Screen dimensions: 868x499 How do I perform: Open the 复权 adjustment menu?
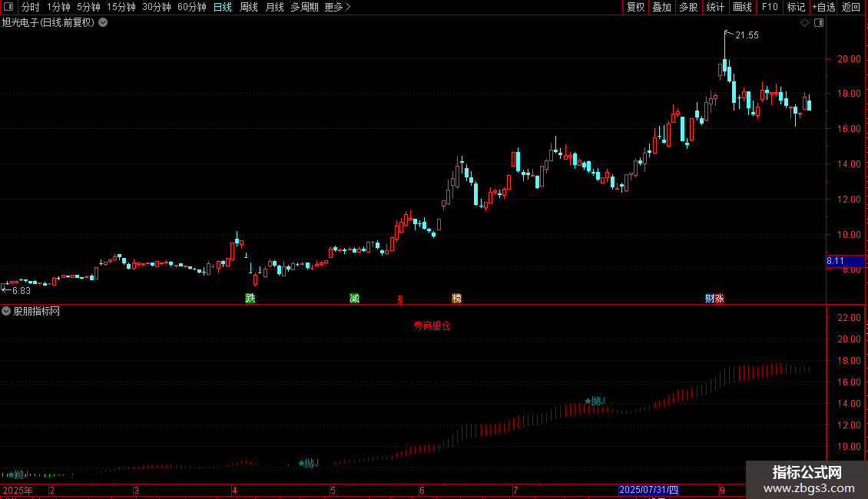(x=635, y=7)
